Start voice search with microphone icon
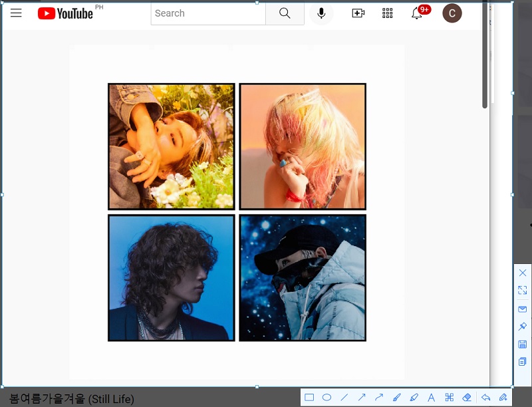The width and height of the screenshot is (532, 407). [321, 13]
